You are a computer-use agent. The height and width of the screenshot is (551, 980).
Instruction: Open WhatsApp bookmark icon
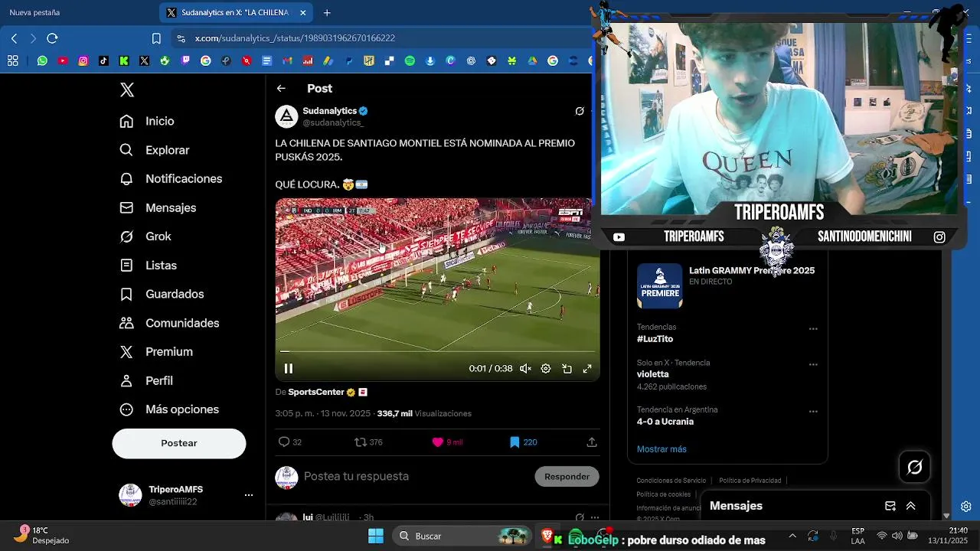[42, 60]
